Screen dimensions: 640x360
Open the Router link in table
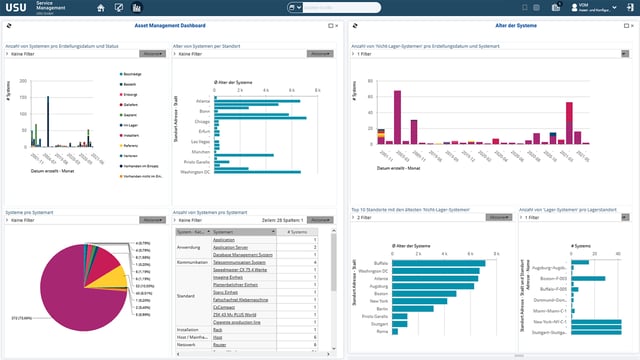(219, 345)
